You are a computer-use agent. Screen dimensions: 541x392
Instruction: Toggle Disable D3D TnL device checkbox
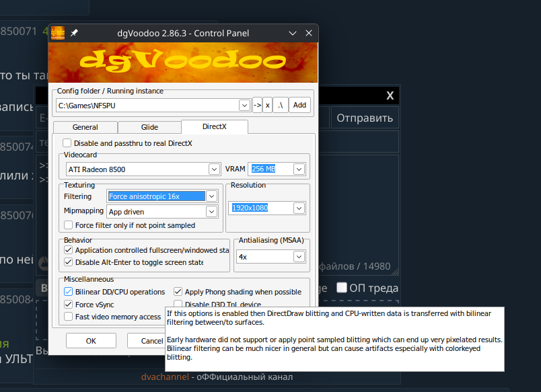178,303
